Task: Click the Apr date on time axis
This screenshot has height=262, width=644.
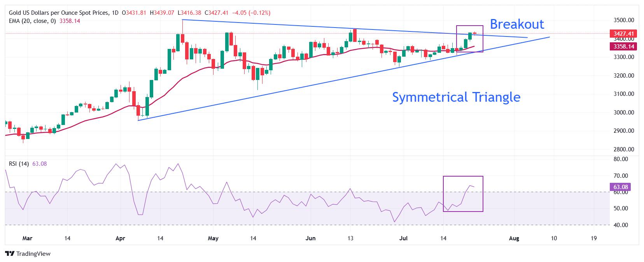Action: click(121, 238)
